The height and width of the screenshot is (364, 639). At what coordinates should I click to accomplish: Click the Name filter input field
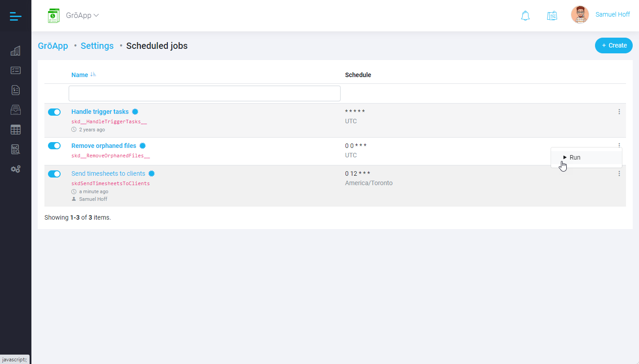pyautogui.click(x=204, y=93)
